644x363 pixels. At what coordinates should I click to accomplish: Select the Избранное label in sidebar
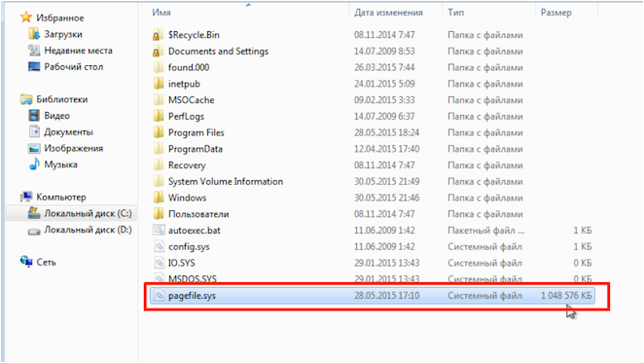click(60, 18)
